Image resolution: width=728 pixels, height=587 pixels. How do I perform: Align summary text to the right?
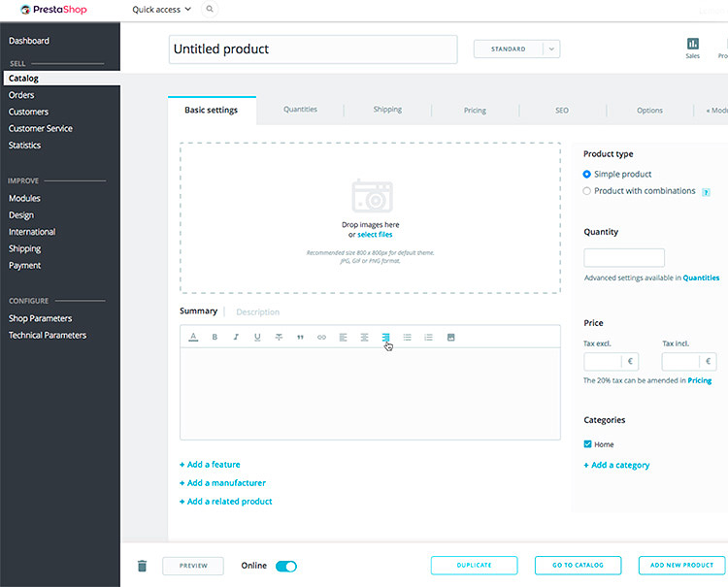(x=385, y=338)
